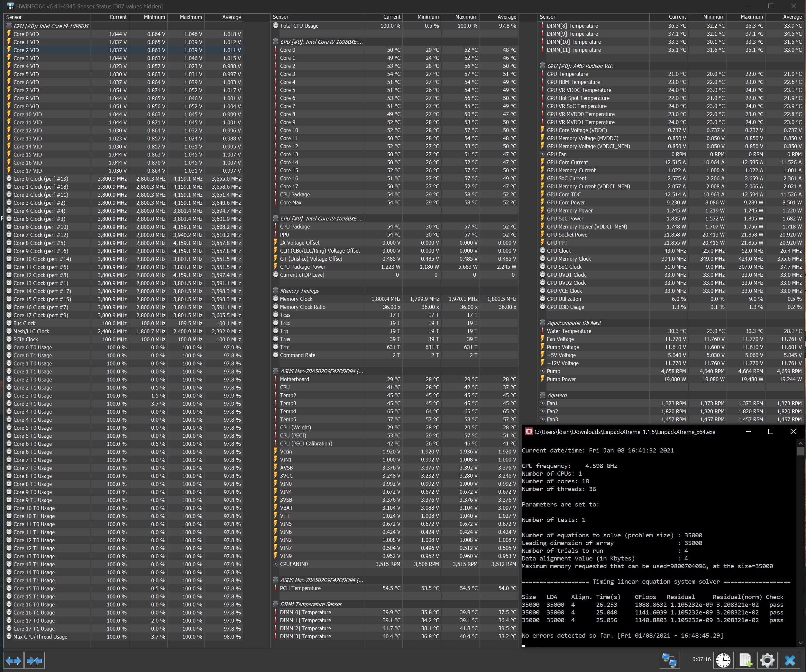Open the remote network monitoring icon
806x672 pixels.
[670, 660]
